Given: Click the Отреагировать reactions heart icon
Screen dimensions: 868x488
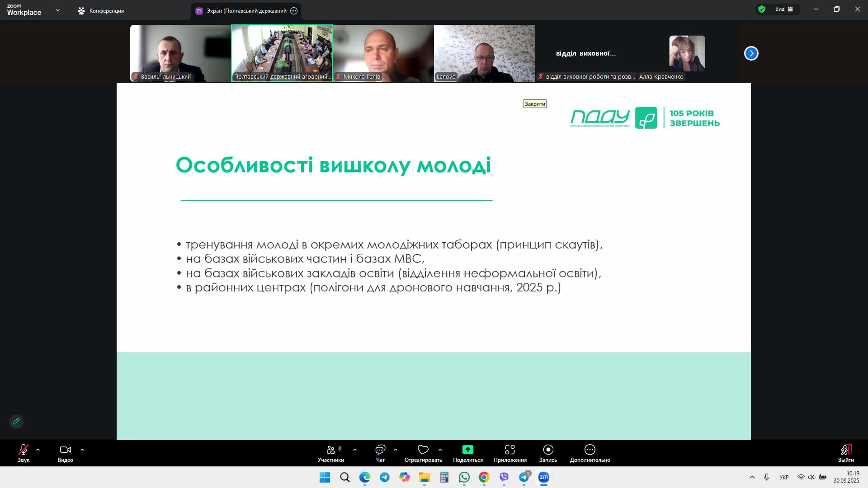Looking at the screenshot, I should [x=423, y=450].
